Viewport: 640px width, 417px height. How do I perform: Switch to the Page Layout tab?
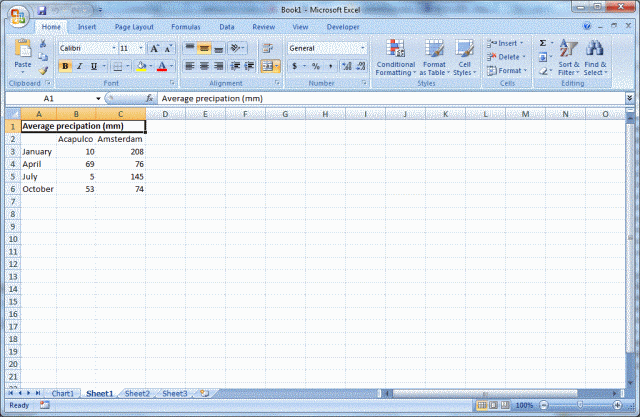point(134,27)
